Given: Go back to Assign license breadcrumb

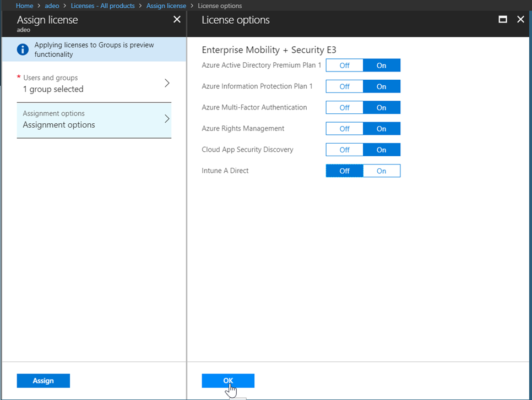Looking at the screenshot, I should [x=166, y=6].
